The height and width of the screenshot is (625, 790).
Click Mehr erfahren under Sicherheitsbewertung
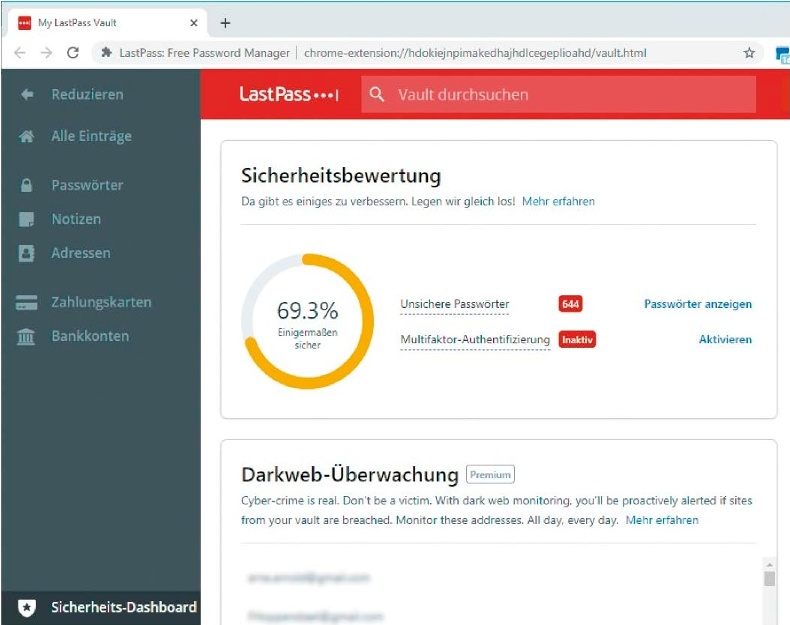pyautogui.click(x=558, y=201)
